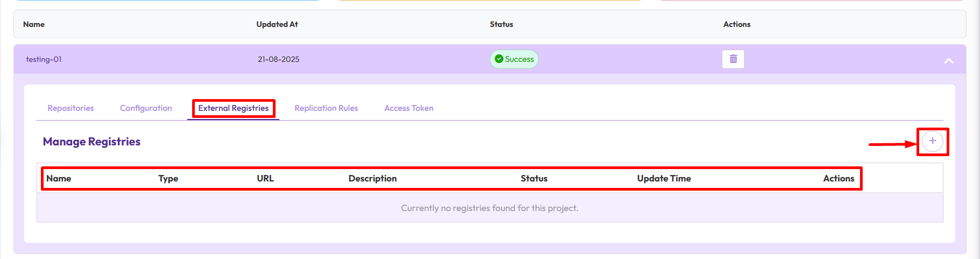Go to the Replication Rules tab
This screenshot has width=980, height=259.
(326, 108)
